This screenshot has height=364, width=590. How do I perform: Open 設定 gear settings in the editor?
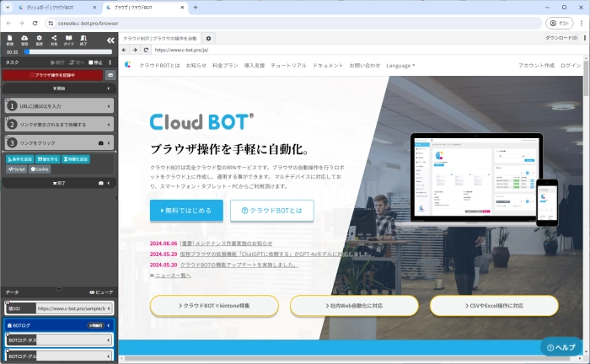[x=39, y=40]
